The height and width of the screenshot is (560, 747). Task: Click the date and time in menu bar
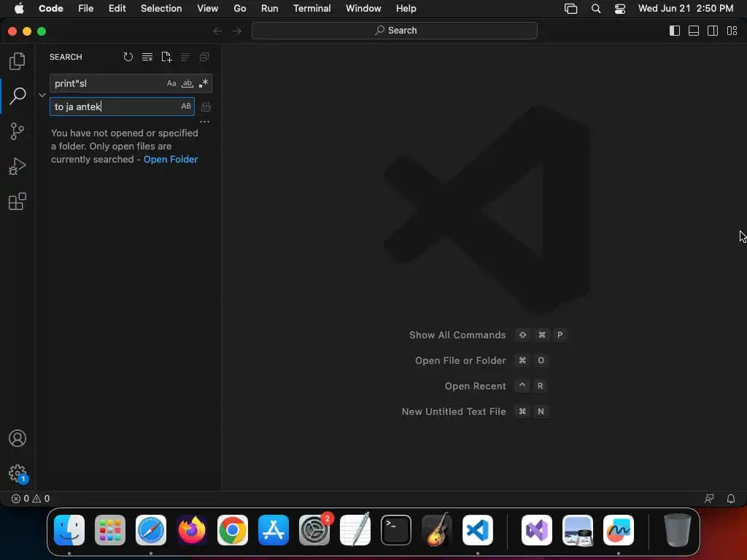point(686,9)
